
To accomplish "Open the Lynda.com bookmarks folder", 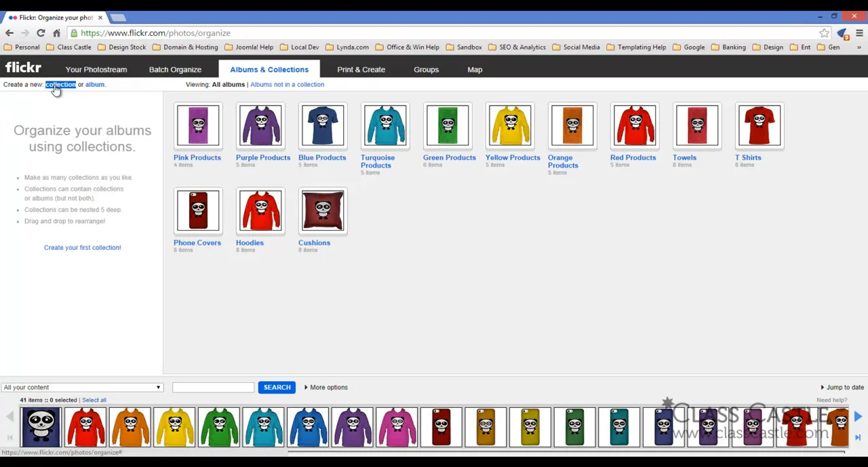I will (x=347, y=47).
